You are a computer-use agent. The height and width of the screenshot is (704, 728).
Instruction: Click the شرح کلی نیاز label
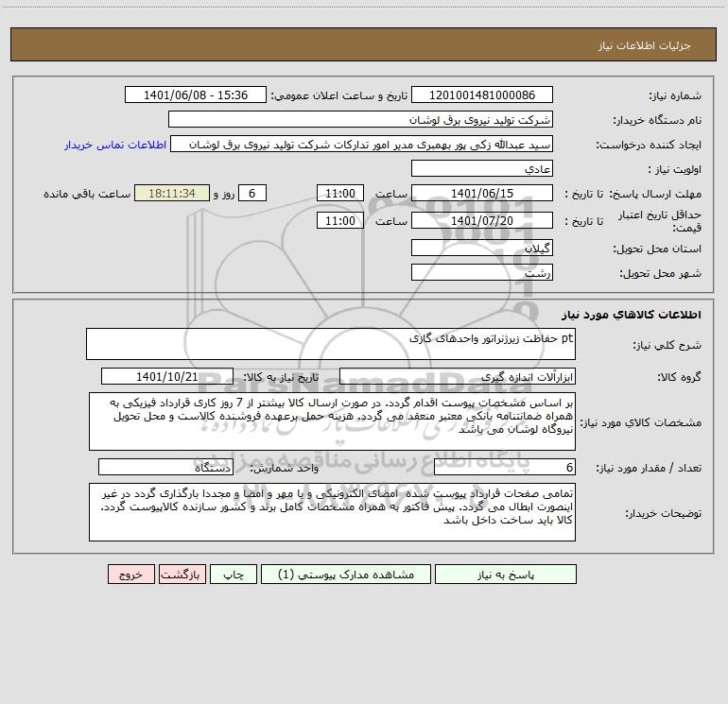667,345
